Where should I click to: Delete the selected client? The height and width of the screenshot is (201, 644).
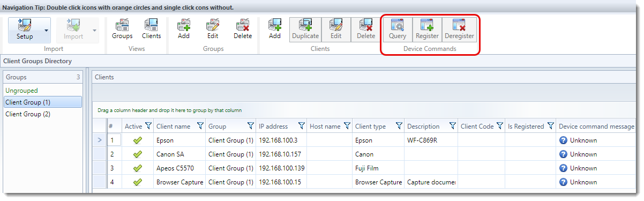[366, 30]
